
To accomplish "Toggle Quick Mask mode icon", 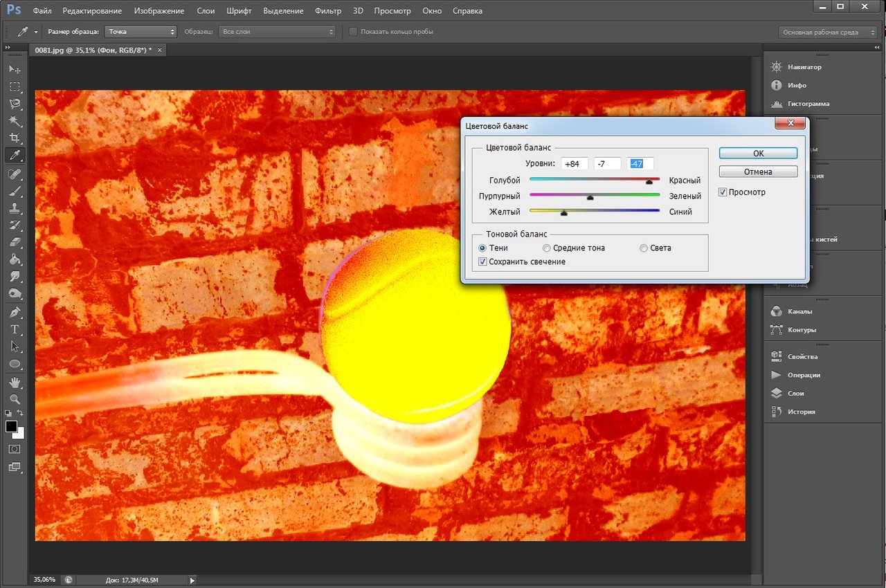I will (x=15, y=449).
